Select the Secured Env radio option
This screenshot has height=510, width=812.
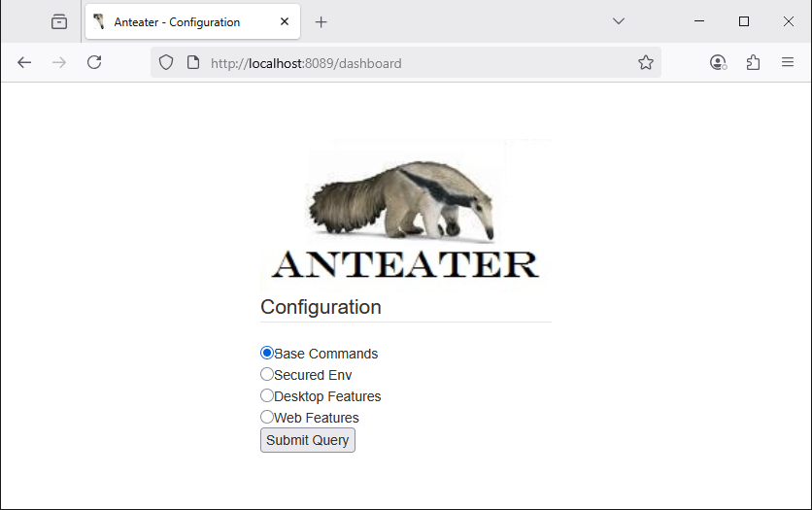click(267, 374)
